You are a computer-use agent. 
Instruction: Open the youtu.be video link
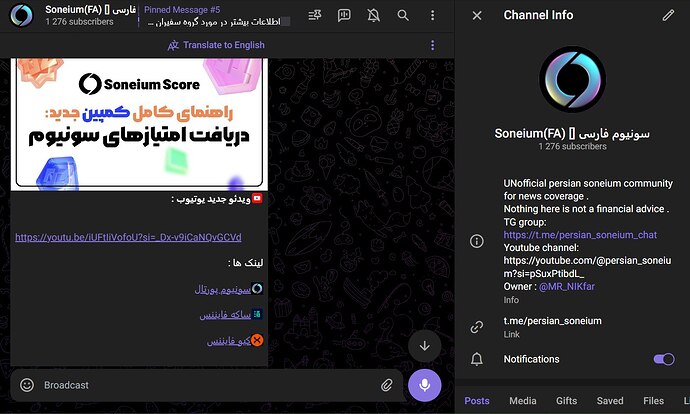tap(128, 238)
